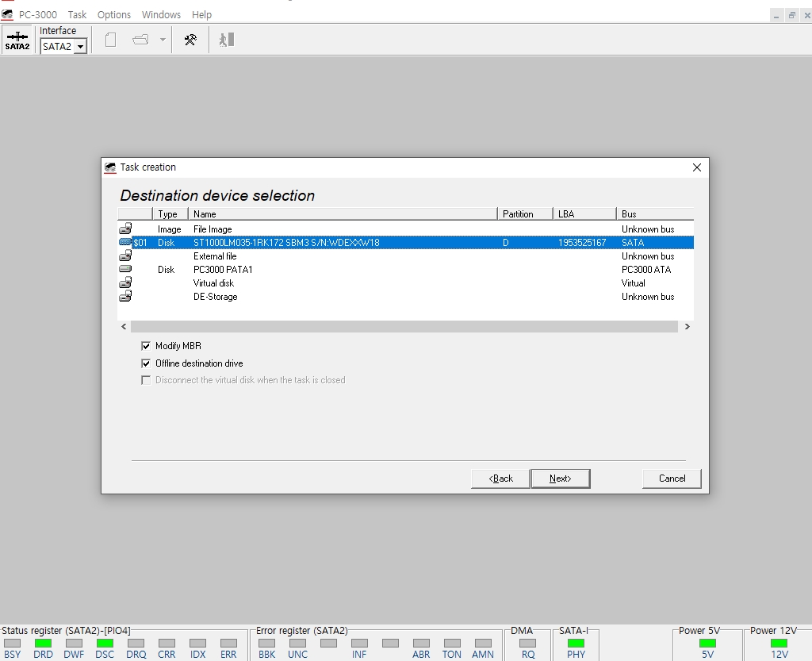812x661 pixels.
Task: Click the DMA RQ indicator
Action: pyautogui.click(x=527, y=643)
